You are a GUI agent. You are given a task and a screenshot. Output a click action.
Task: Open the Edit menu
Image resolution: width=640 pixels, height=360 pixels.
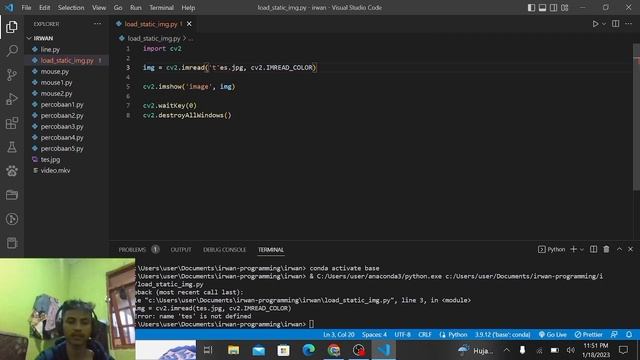(44, 7)
